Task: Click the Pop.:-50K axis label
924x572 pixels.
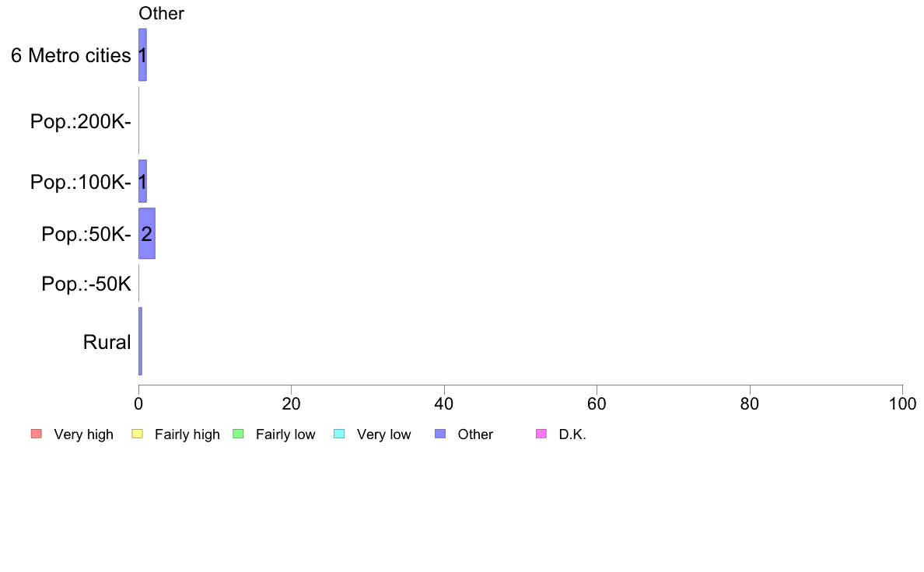Action: (86, 284)
